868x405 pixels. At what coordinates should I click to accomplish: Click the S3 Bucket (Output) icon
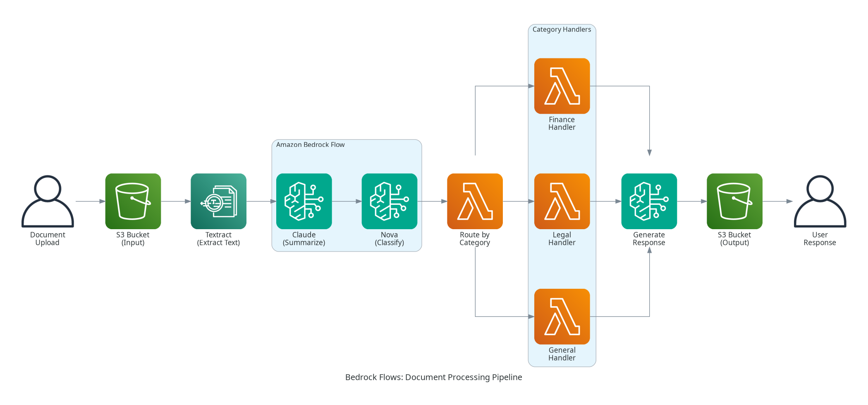734,202
